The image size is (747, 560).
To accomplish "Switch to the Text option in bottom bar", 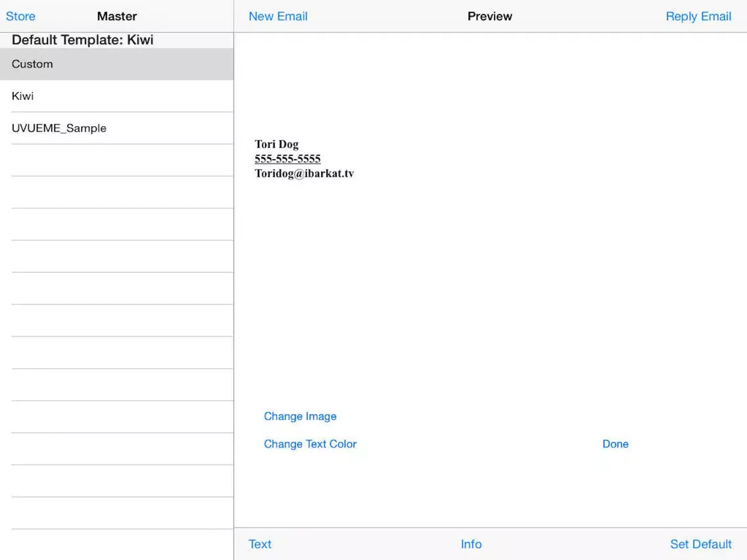I will 260,544.
